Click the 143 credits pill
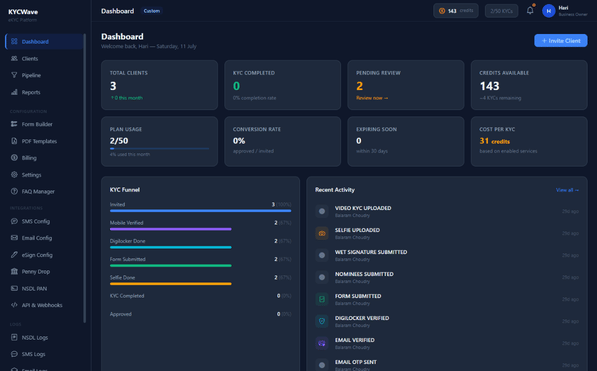Viewport: 597px width, 371px height. [x=456, y=11]
